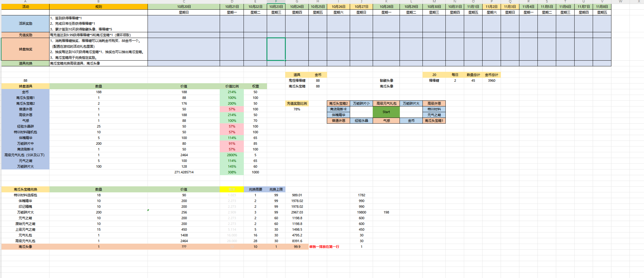Select the 271.4285714 value cell
The height and width of the screenshot is (278, 644).
coord(184,172)
